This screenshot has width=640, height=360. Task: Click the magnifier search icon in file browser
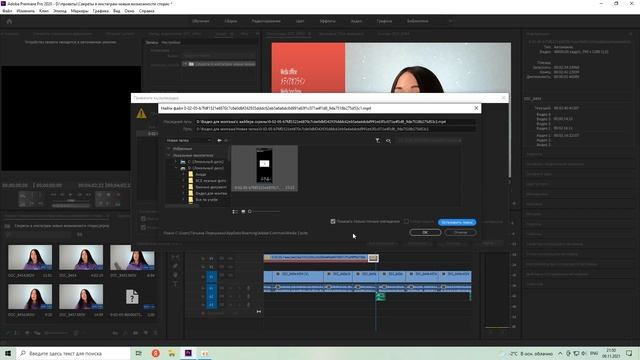[x=388, y=141]
